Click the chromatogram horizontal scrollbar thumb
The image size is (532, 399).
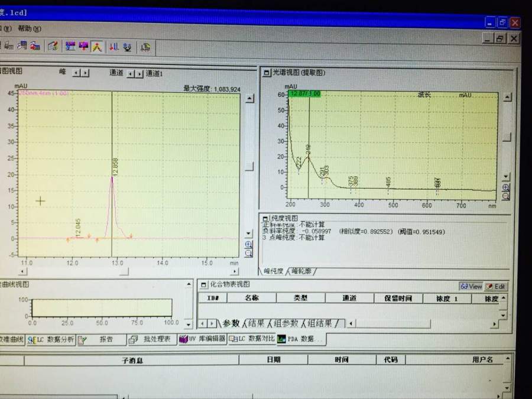[x=124, y=271]
